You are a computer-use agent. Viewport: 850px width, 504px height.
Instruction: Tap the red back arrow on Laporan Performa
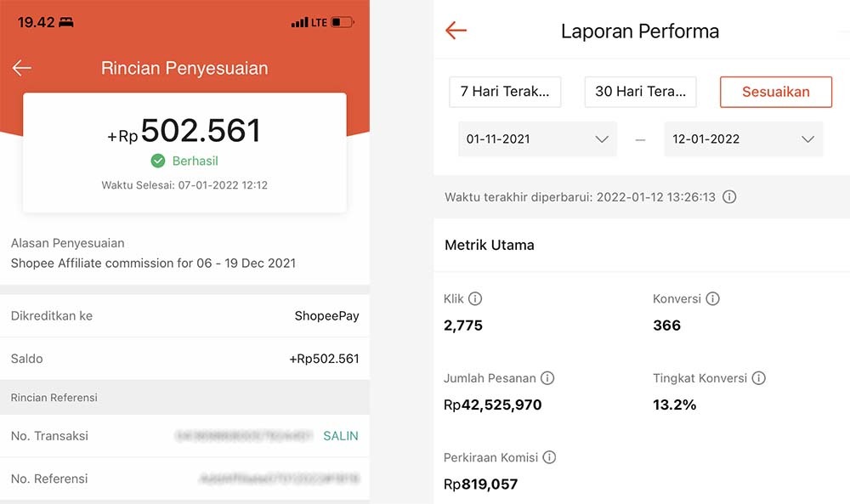tap(456, 31)
